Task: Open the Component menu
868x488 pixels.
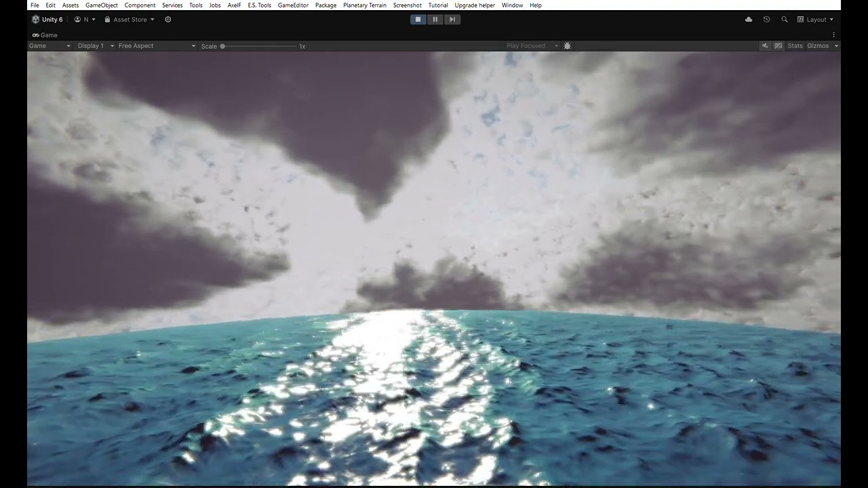Action: pyautogui.click(x=140, y=5)
